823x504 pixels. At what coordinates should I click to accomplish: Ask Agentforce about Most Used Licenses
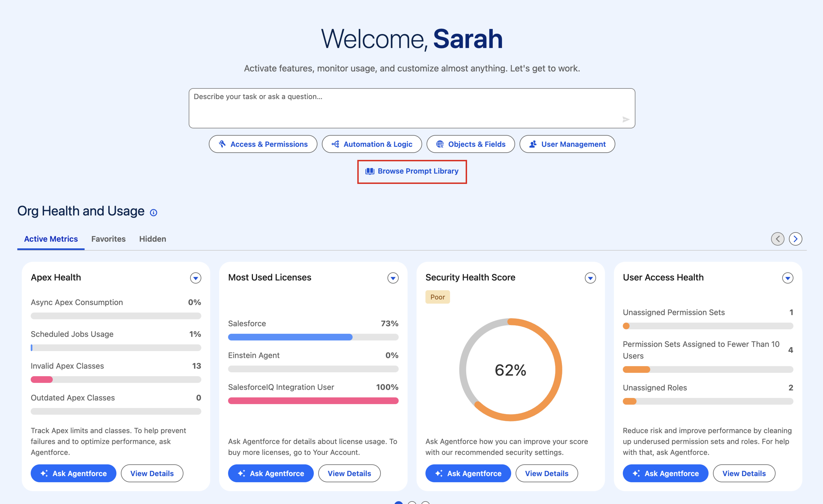click(271, 473)
